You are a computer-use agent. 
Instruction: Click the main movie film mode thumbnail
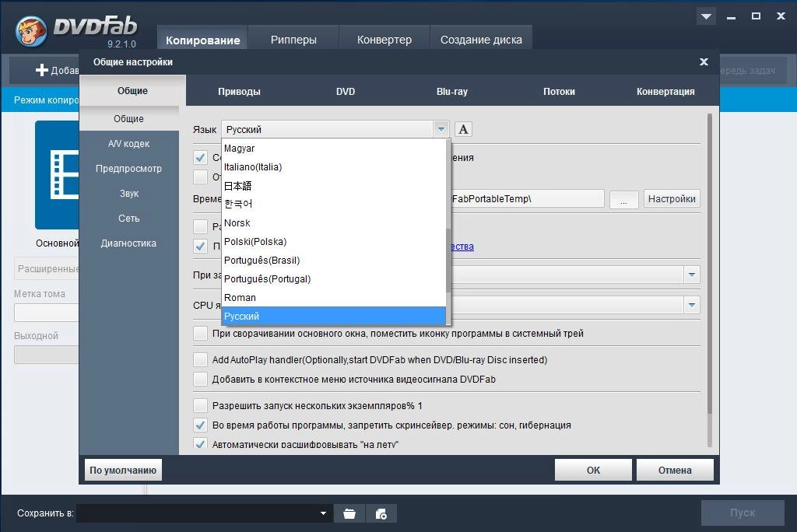tap(57, 175)
